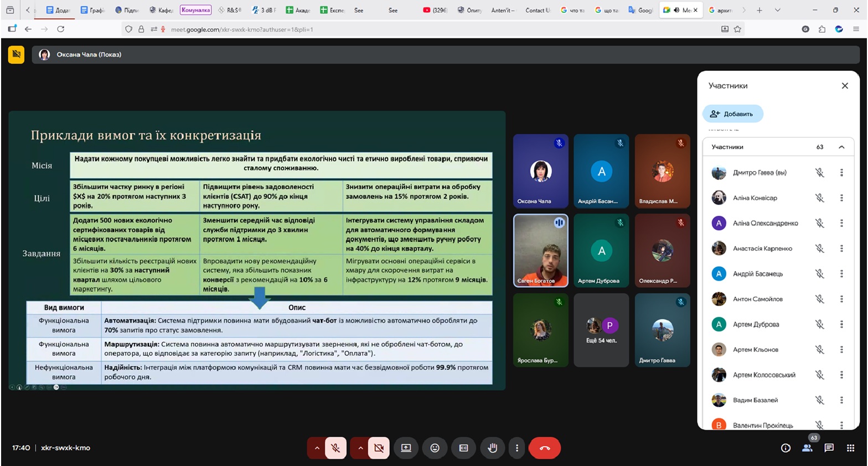Toggle the microphone mute button

[335, 448]
